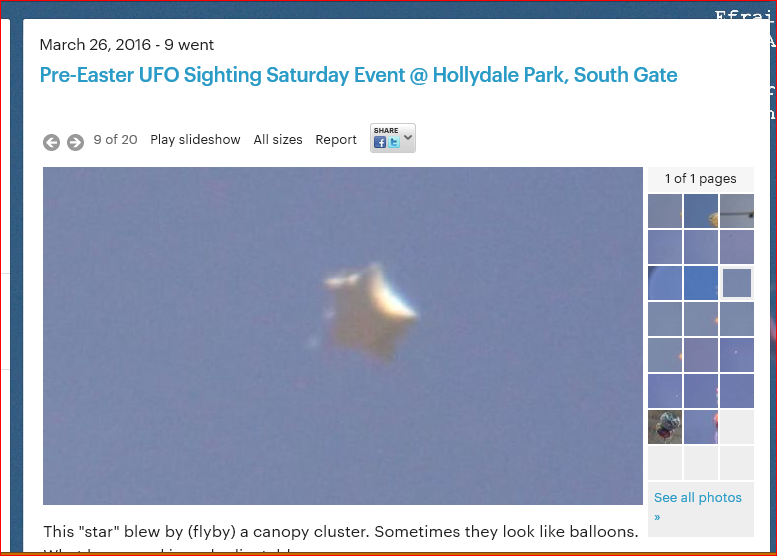Select second thumbnail in top row

tap(701, 211)
